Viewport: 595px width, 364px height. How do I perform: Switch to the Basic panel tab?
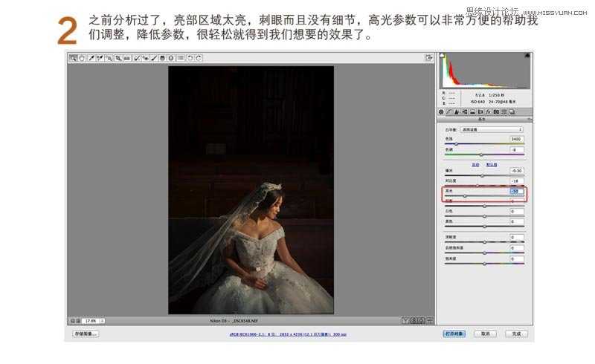[x=441, y=111]
